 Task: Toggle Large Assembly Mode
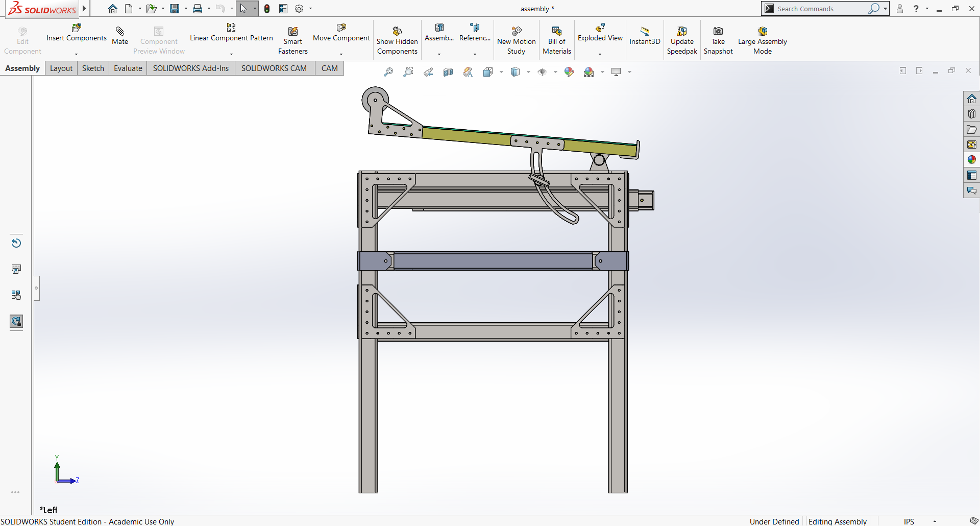click(x=763, y=40)
